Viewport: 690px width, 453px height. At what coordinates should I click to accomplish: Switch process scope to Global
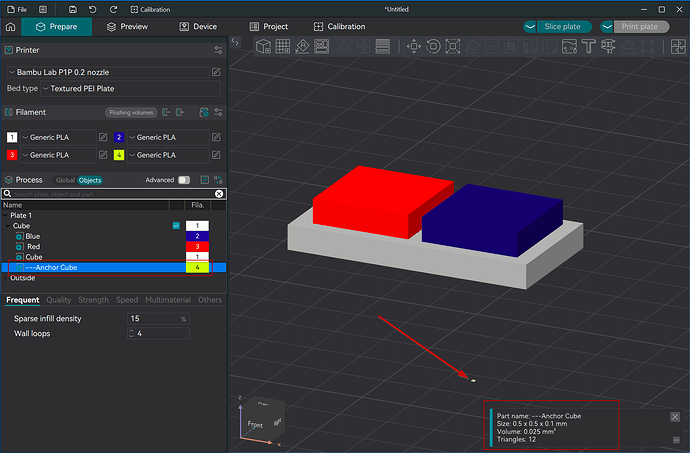click(65, 180)
